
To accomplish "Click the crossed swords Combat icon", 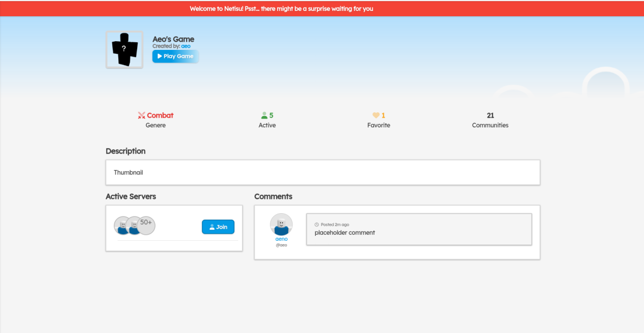I will [142, 116].
